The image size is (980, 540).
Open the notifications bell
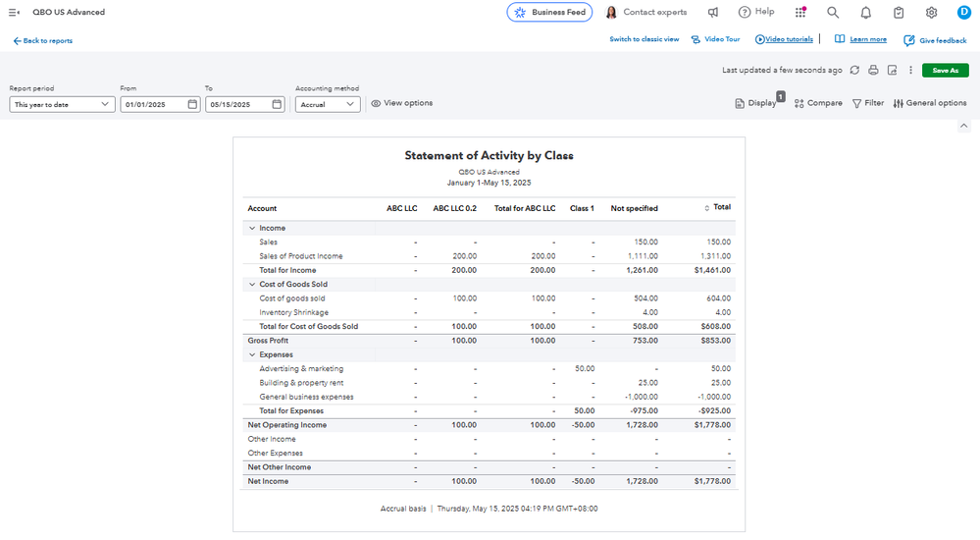click(865, 13)
